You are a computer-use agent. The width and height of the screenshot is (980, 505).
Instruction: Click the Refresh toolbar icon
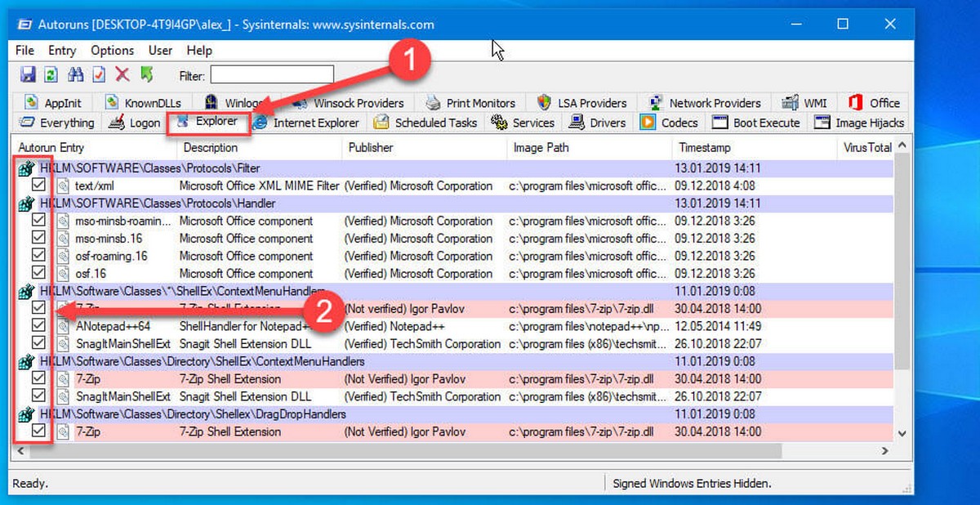click(51, 75)
